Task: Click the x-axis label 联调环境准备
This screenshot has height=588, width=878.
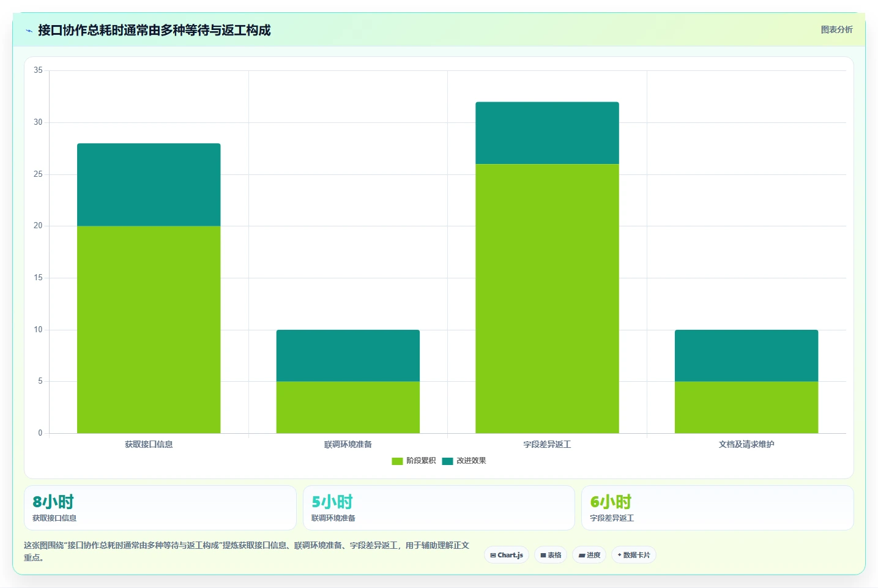Action: coord(348,444)
